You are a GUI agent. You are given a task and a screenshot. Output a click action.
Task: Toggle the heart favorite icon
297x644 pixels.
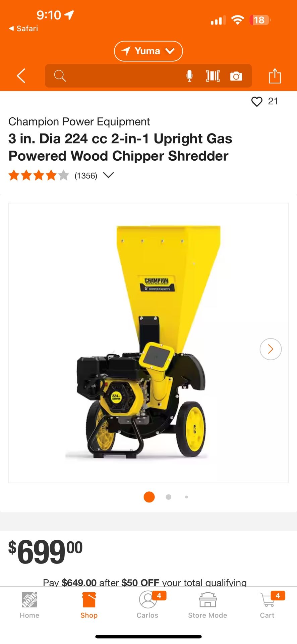coord(257,102)
